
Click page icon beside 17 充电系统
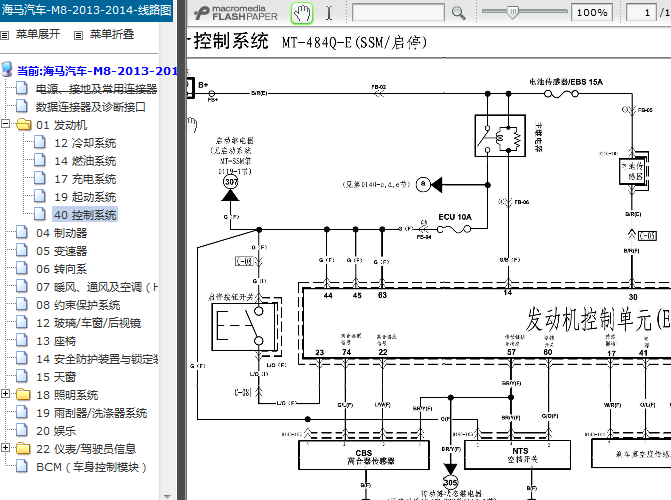coord(40,178)
